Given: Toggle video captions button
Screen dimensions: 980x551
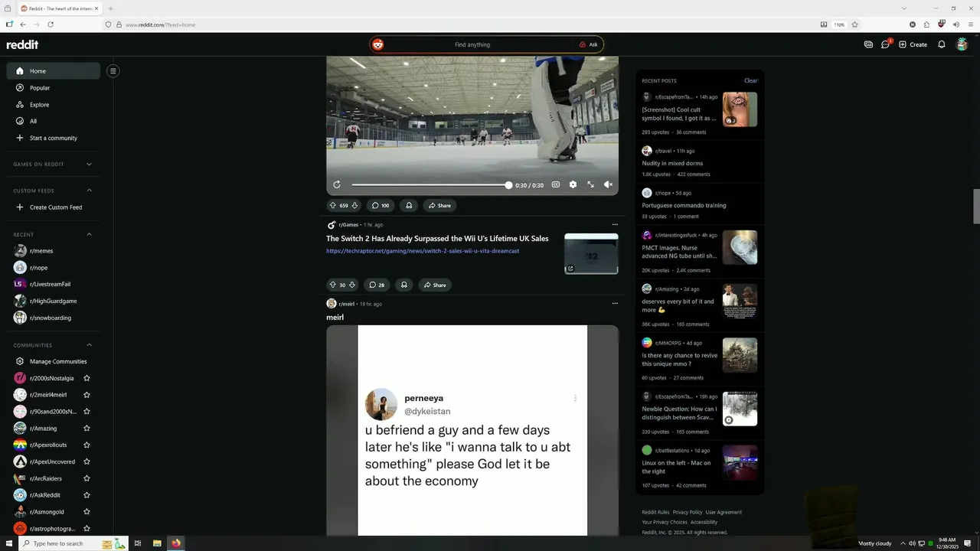Looking at the screenshot, I should tap(556, 184).
